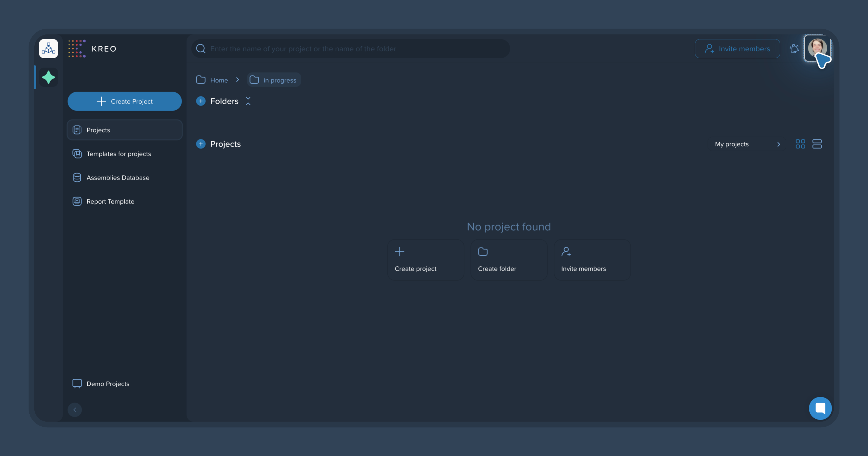This screenshot has height=456, width=868.
Task: Click the 3D cubes app icon in the top-left
Action: (48, 48)
